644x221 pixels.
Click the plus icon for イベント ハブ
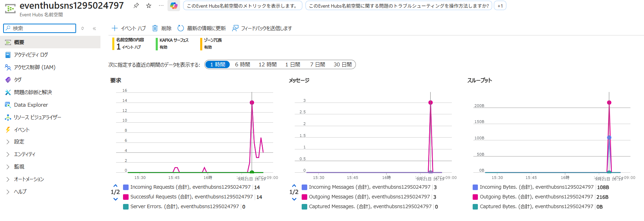(115, 28)
